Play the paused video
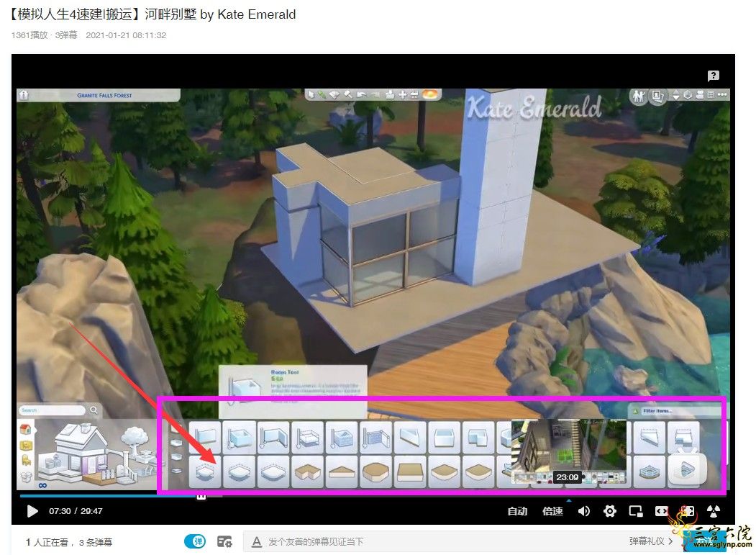The height and width of the screenshot is (555, 756). coord(32,511)
